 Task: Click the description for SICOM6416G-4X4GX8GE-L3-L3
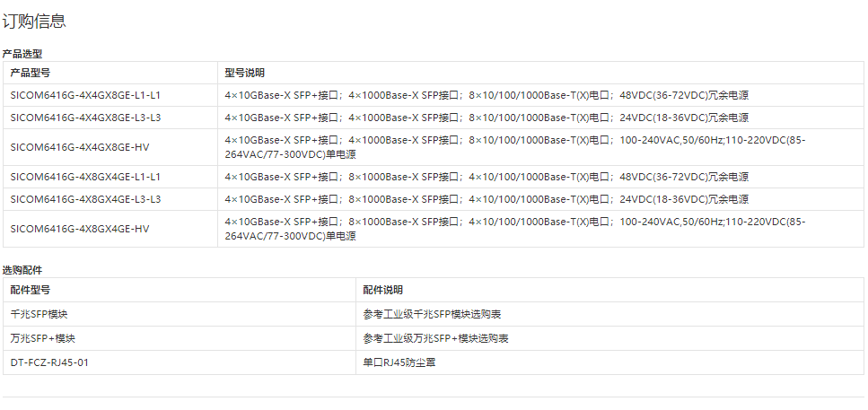486,118
